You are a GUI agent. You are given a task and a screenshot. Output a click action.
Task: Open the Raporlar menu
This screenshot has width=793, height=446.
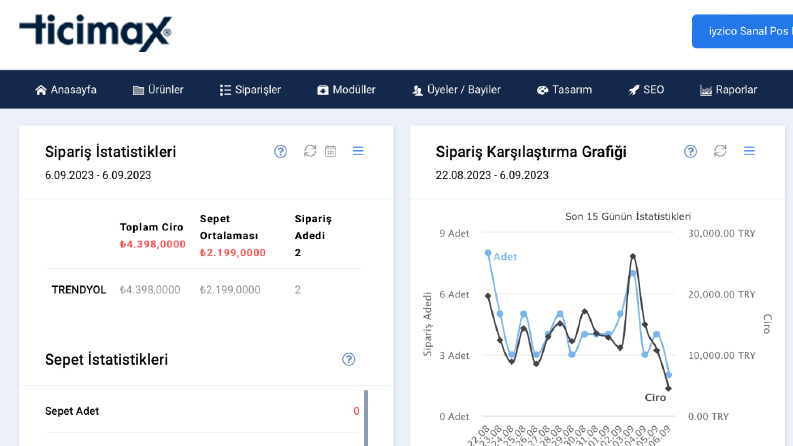pos(729,90)
